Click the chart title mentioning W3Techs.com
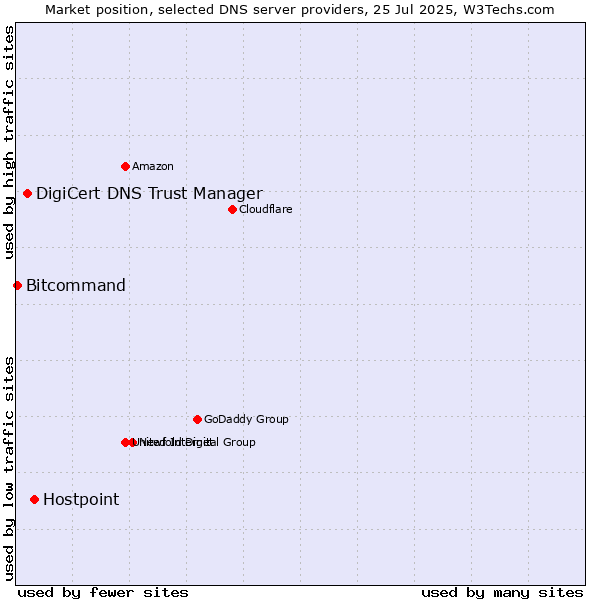Viewport: 600px width, 600px height. click(300, 10)
